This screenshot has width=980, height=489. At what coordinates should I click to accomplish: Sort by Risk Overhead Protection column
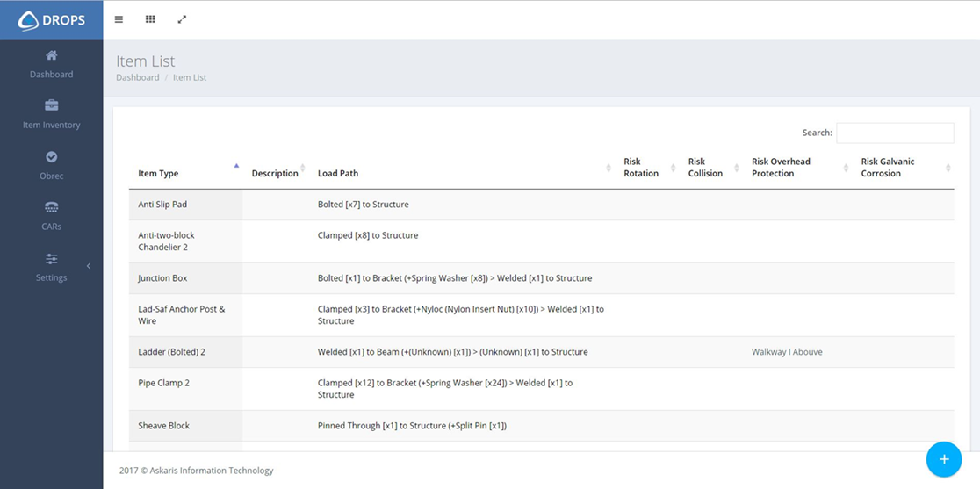pos(781,168)
